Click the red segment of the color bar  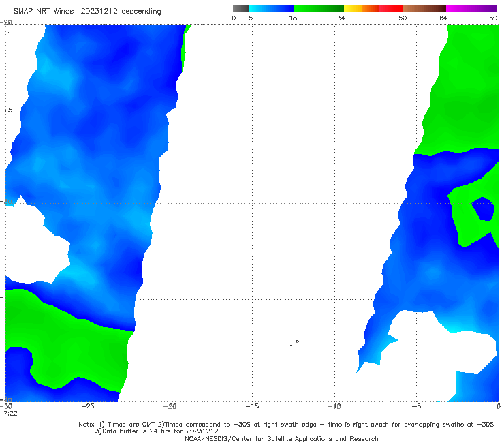pos(391,8)
